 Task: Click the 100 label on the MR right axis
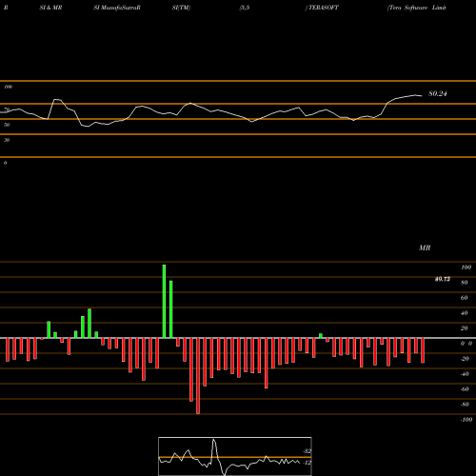(x=466, y=268)
